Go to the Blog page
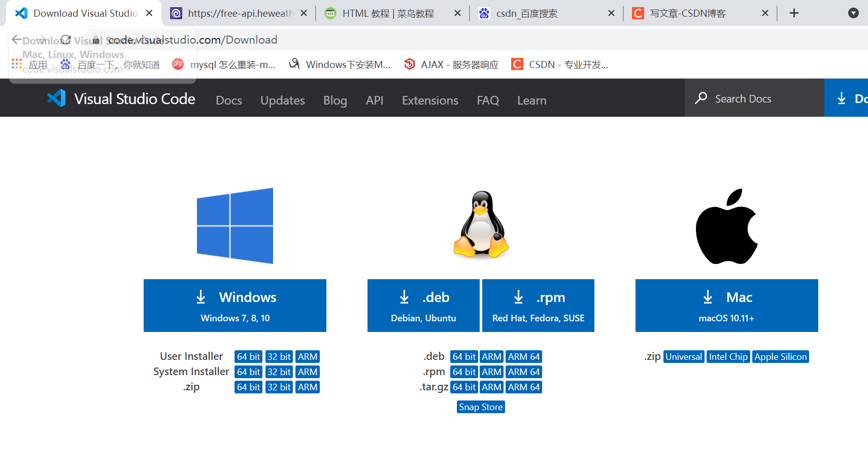Viewport: 868px width, 468px height. coord(335,101)
